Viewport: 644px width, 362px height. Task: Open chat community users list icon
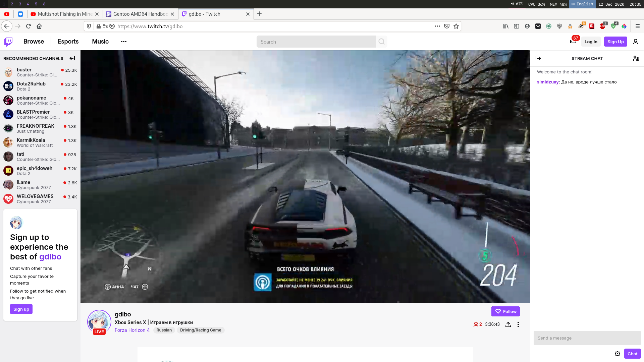click(636, 58)
